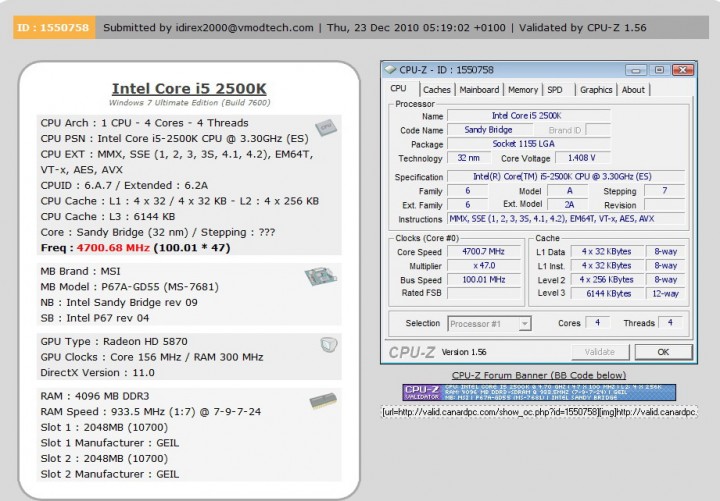Click the Validate button
720x501 pixels.
click(x=600, y=352)
